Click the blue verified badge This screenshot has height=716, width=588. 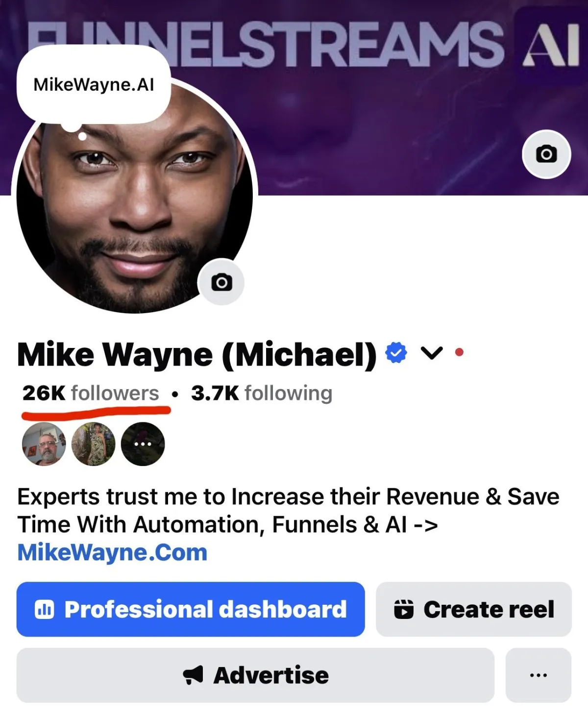(396, 353)
